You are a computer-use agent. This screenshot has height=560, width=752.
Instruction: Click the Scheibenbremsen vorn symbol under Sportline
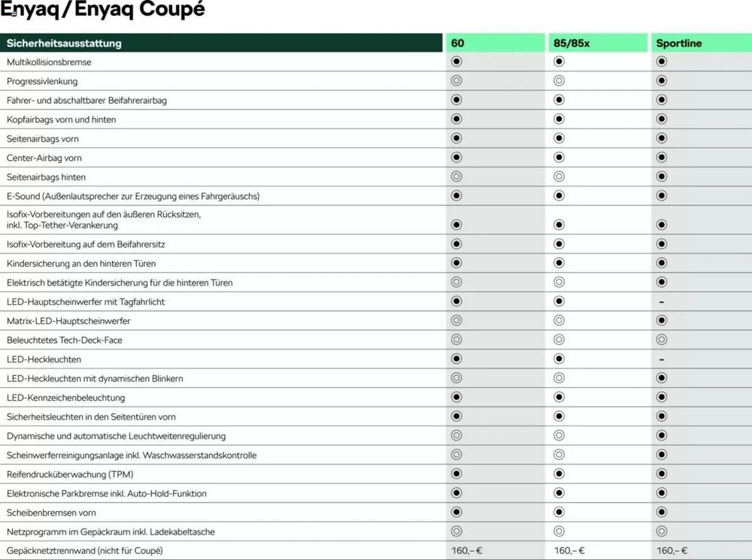(662, 512)
